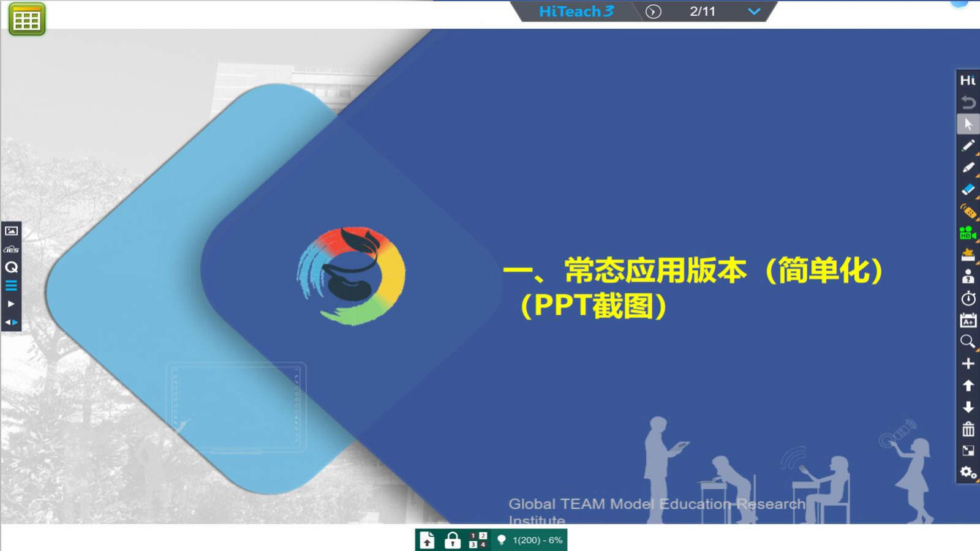This screenshot has width=980, height=551.
Task: Click the trash bin to delete page
Action: coord(968,429)
